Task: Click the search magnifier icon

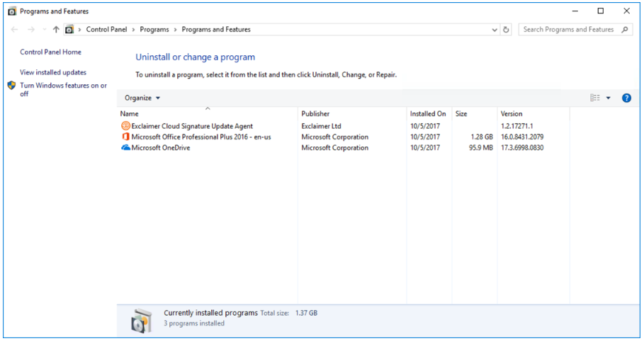Action: point(625,30)
